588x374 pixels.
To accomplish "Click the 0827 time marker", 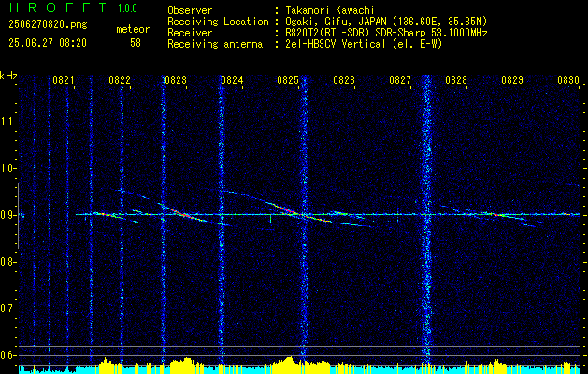I will (x=400, y=80).
